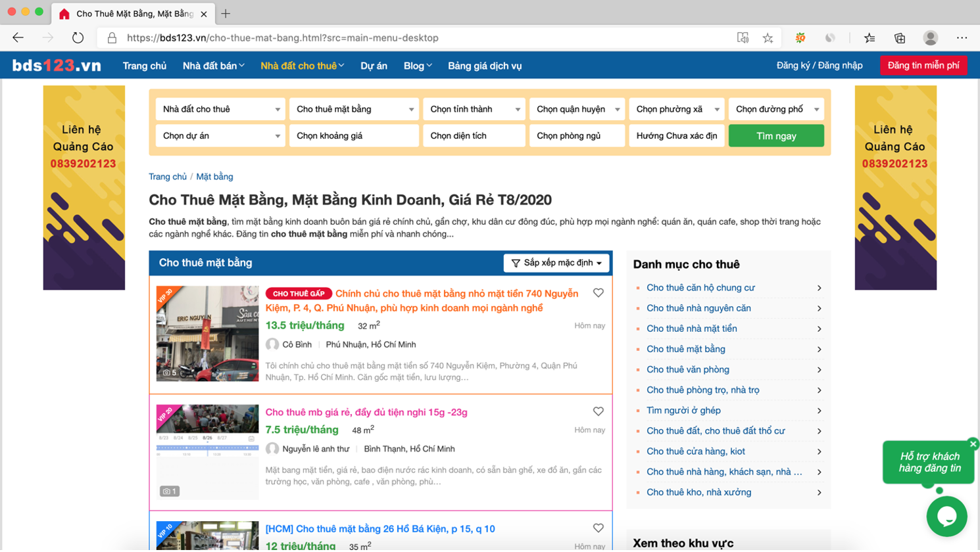Close the Cho Thuê Mặt Bằng tab

(203, 14)
